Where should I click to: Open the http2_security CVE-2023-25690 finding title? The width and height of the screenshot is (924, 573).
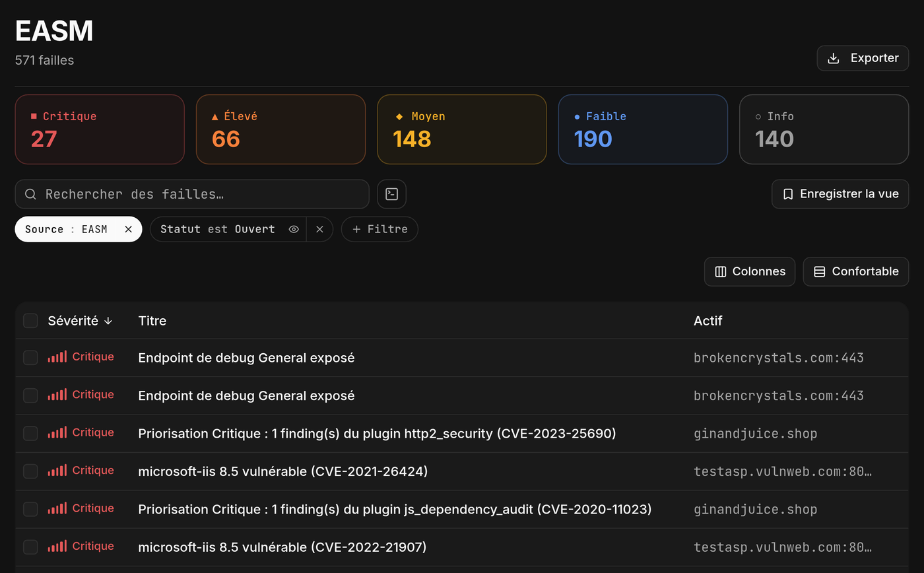click(377, 434)
